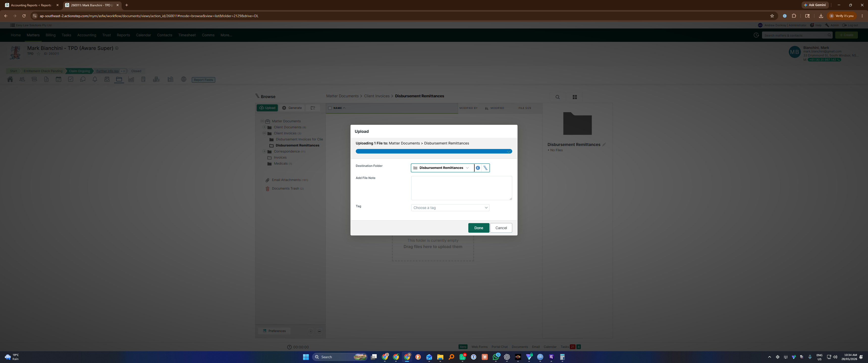Click the pencil edit icon beside Disbursement Remittances
Image resolution: width=868 pixels, height=363 pixels.
point(604,144)
